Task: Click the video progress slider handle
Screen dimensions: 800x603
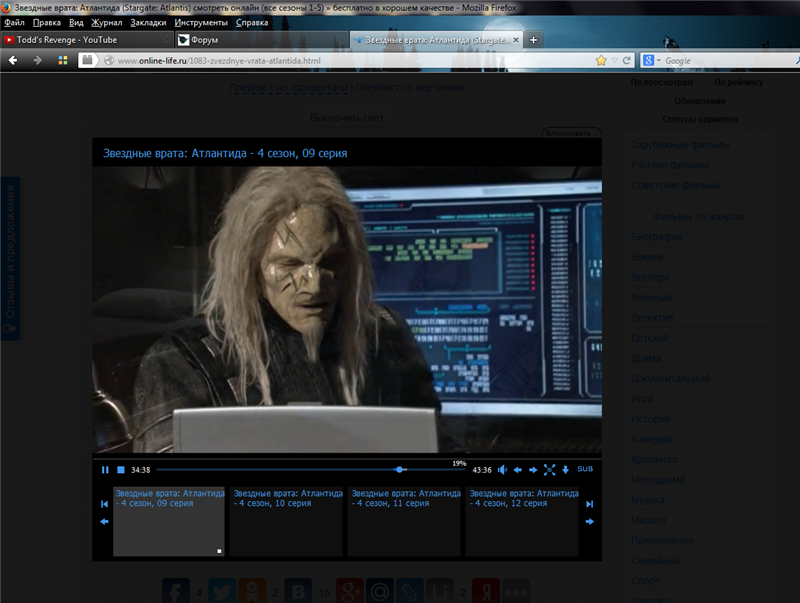Action: pos(399,469)
